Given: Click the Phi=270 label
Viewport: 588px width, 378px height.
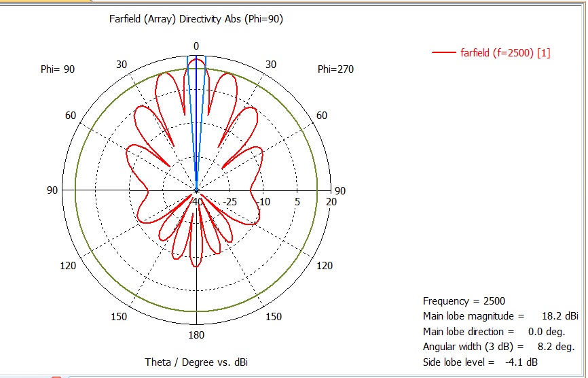Looking at the screenshot, I should click(x=335, y=69).
